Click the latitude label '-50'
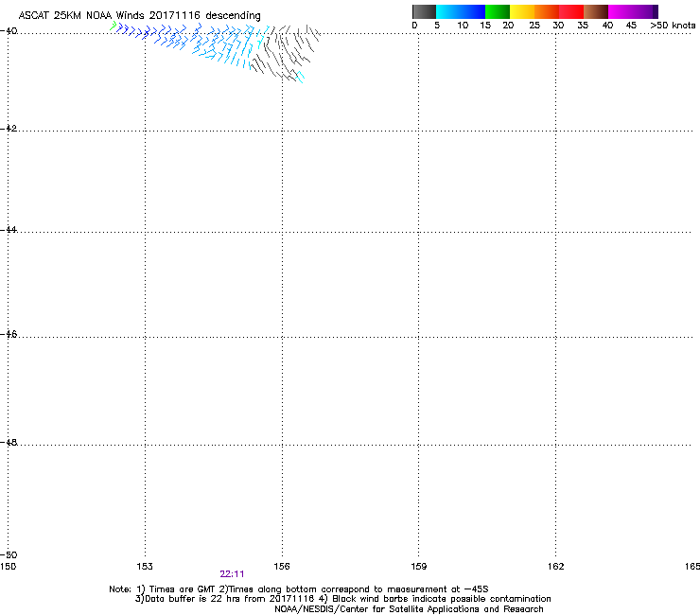The image size is (700, 615). [x=9, y=554]
